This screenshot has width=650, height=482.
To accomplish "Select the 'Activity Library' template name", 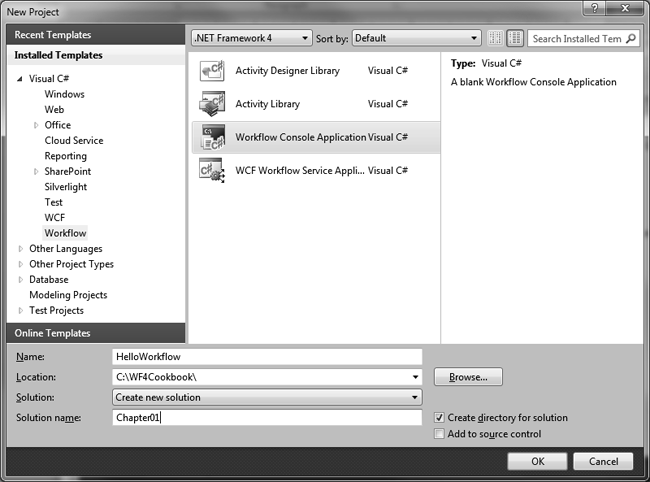I will [267, 104].
